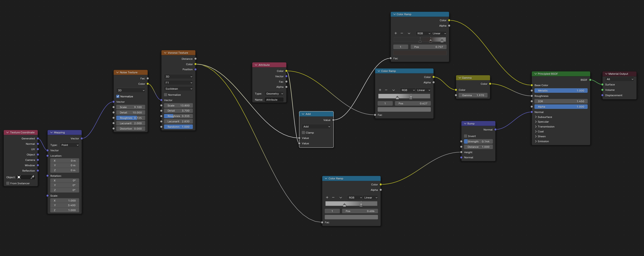Open the Attribute Type Geometry dropdown
This screenshot has height=256, width=644.
pyautogui.click(x=274, y=94)
